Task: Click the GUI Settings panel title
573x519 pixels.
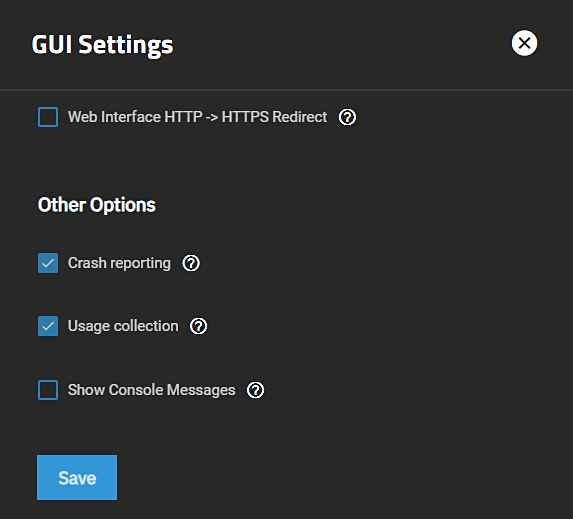Action: 102,45
